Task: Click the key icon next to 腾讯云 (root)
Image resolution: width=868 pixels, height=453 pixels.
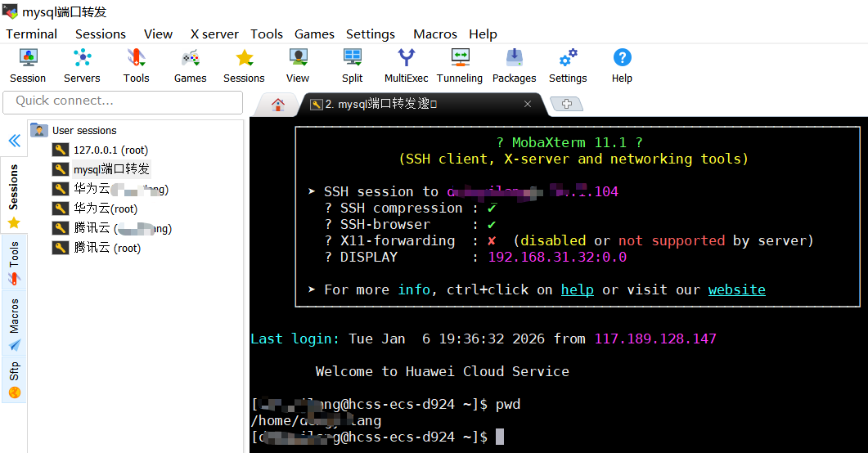Action: [61, 247]
